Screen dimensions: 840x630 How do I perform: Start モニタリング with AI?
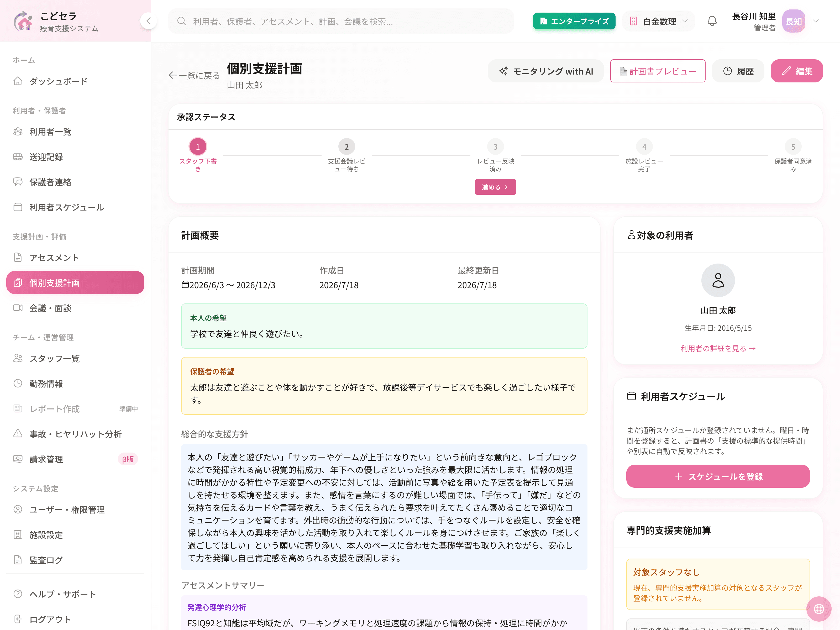545,71
